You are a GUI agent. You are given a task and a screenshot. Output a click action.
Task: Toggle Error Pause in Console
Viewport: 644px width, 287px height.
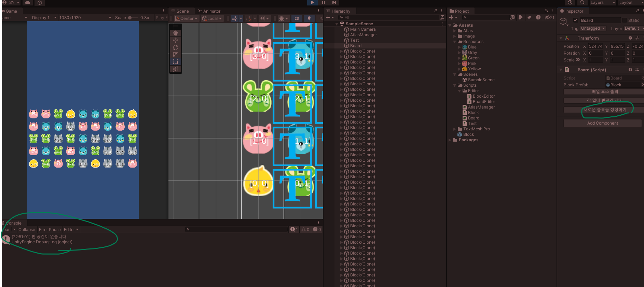(50, 230)
